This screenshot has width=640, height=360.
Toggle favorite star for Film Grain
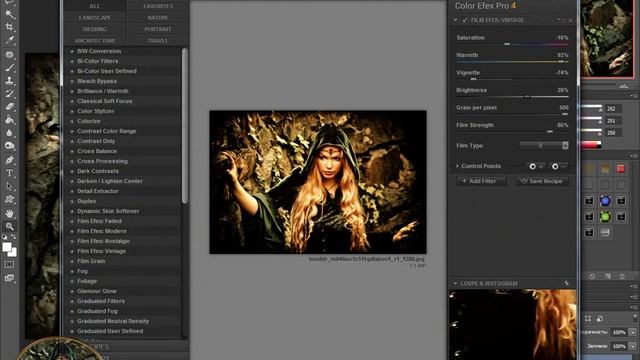coord(72,261)
